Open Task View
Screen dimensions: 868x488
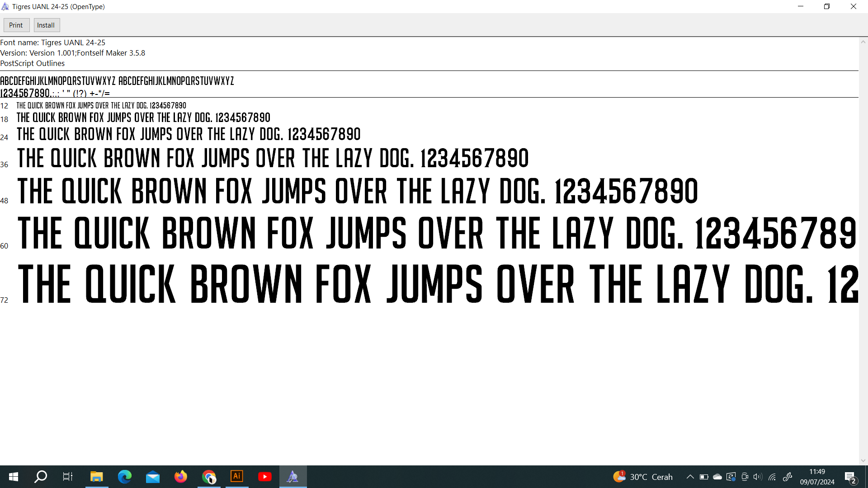[68, 477]
